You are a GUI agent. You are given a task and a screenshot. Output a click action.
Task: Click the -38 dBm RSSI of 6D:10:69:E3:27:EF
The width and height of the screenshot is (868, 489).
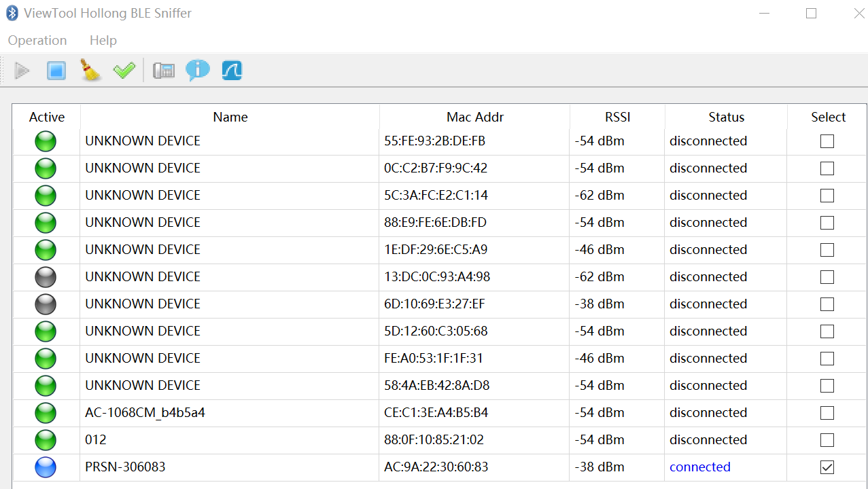(600, 304)
